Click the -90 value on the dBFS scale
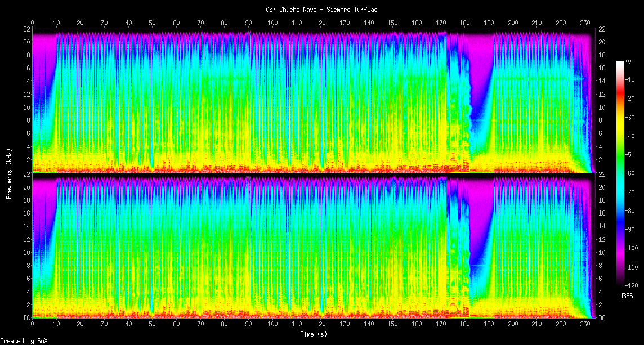The width and height of the screenshot is (644, 345). (632, 229)
